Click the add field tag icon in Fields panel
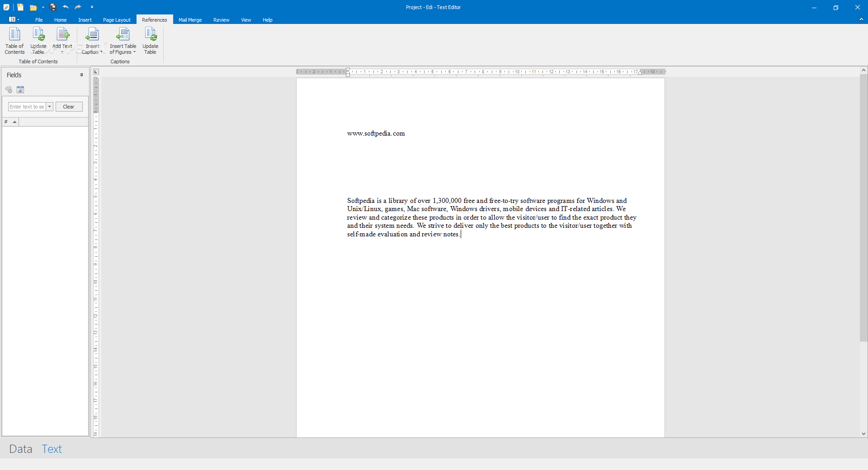The width and height of the screenshot is (868, 470). coord(9,89)
